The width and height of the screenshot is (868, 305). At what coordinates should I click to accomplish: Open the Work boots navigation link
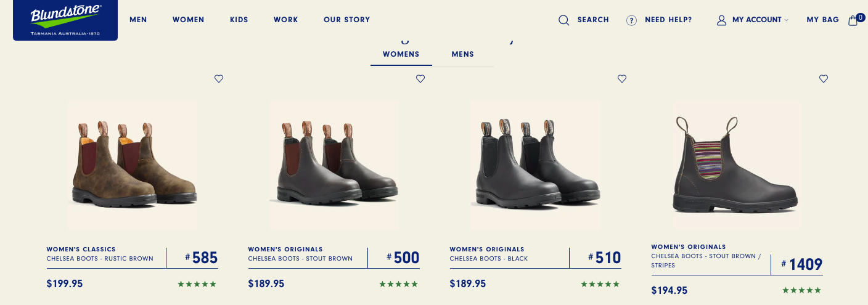[286, 20]
